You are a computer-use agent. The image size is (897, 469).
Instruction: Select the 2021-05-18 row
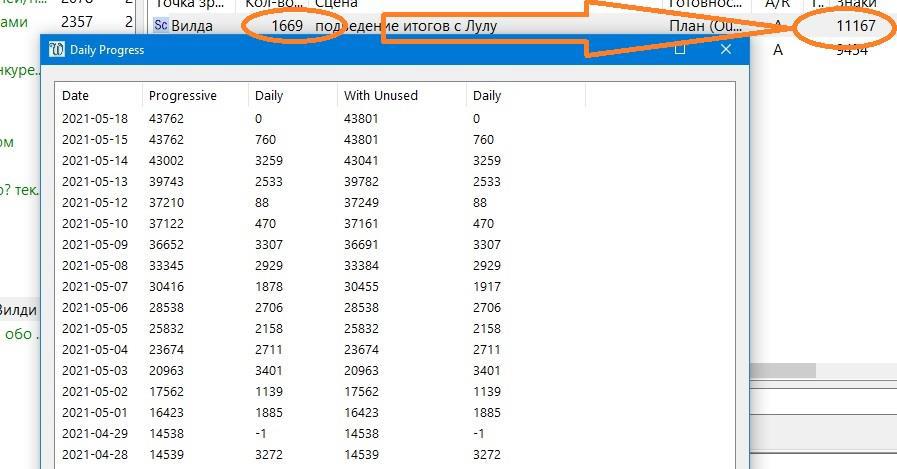point(95,118)
